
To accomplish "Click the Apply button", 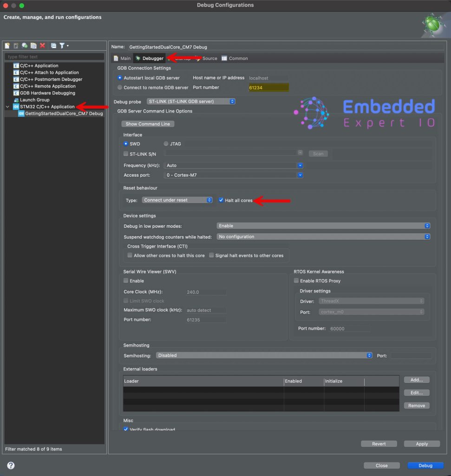I will point(421,444).
